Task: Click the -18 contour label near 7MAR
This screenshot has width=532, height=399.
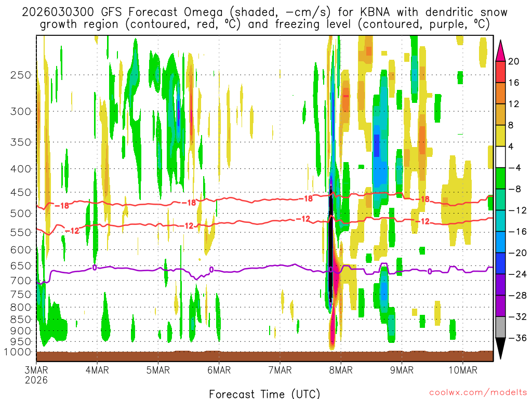Action: (305, 199)
